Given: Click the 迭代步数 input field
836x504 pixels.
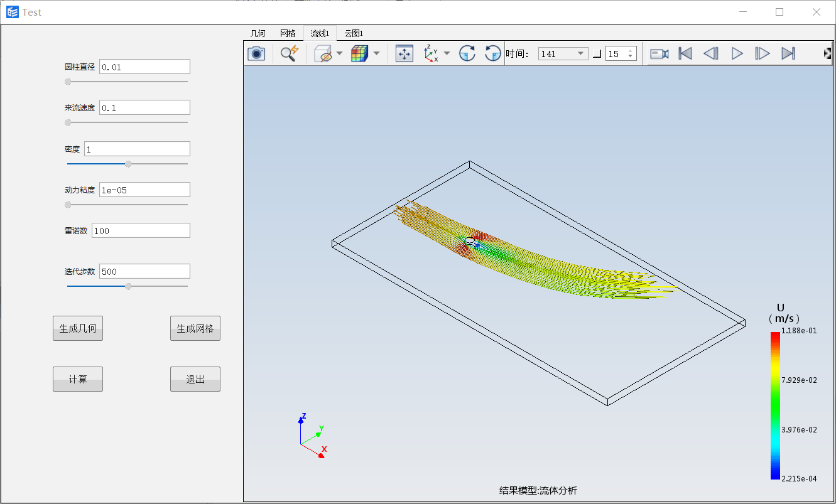Looking at the screenshot, I should coord(144,271).
